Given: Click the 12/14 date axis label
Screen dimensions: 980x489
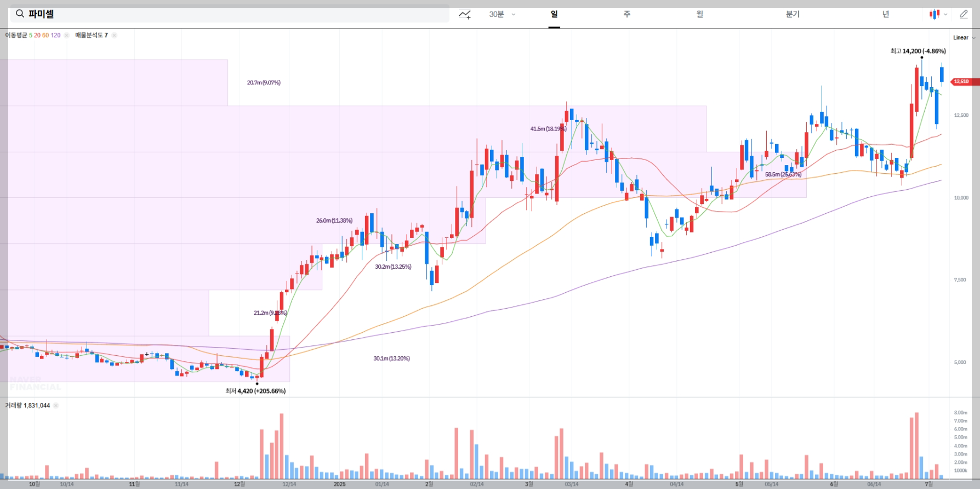Looking at the screenshot, I should (x=289, y=484).
